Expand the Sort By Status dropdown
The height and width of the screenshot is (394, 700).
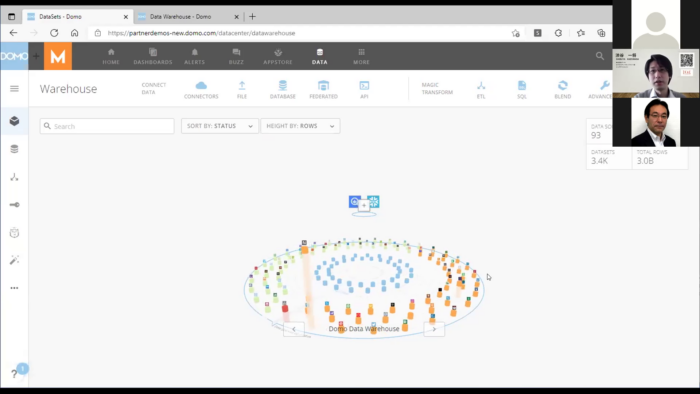click(220, 126)
